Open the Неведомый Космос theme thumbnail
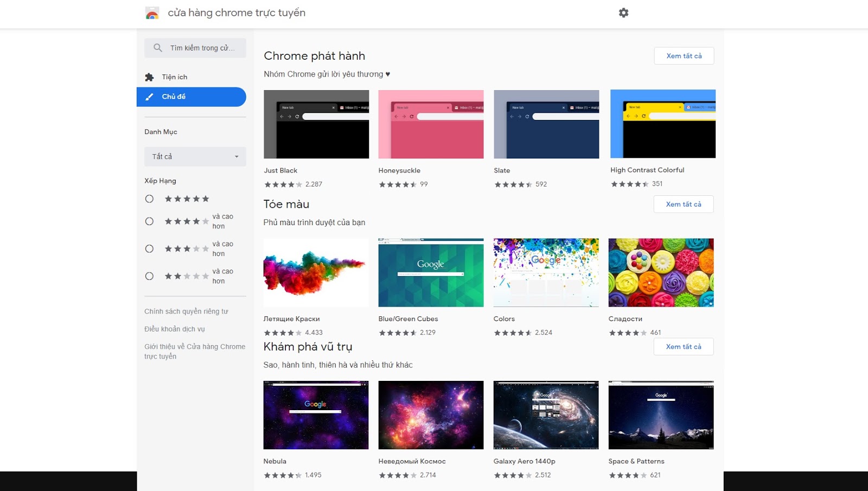This screenshot has width=868, height=491. point(431,415)
